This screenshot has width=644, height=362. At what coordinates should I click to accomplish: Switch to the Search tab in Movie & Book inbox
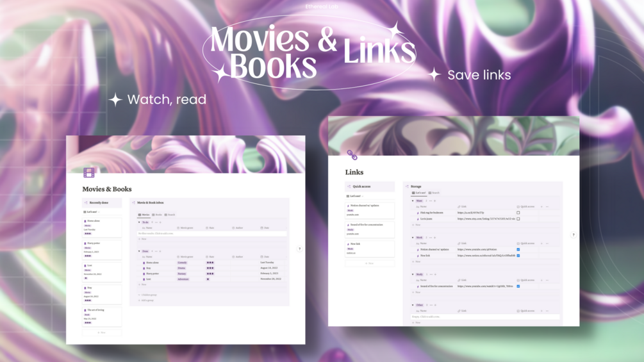coord(170,215)
